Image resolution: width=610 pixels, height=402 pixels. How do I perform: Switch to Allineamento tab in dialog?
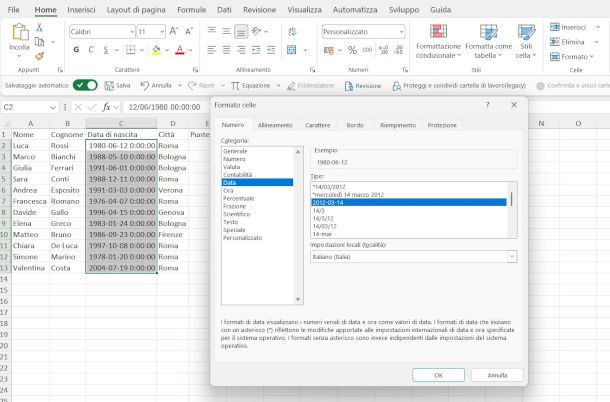275,125
